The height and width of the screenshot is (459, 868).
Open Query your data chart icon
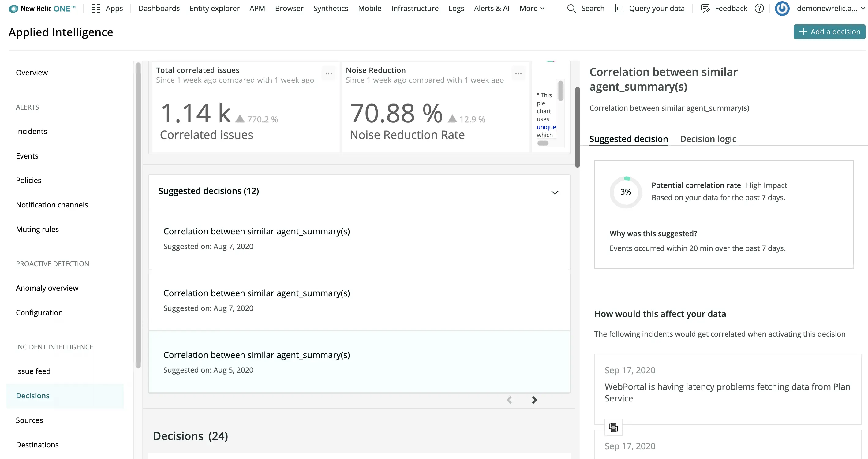tap(619, 9)
